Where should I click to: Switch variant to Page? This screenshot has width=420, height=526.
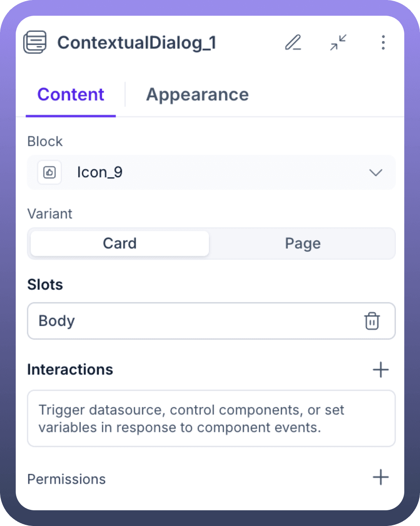[302, 243]
